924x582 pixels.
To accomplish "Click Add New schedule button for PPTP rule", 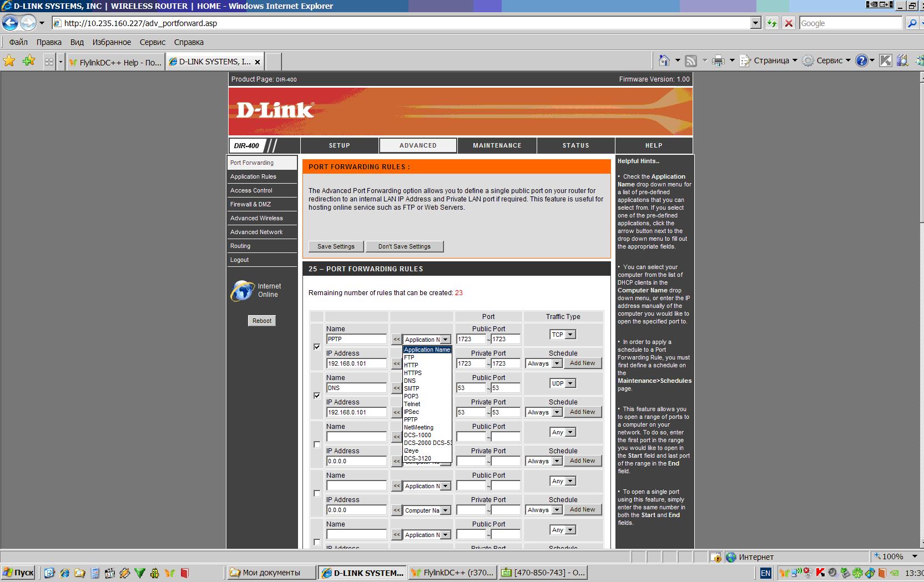I will (582, 363).
